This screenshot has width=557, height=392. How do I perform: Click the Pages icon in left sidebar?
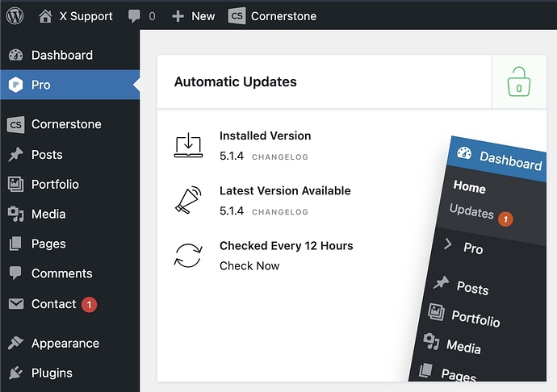(x=15, y=244)
